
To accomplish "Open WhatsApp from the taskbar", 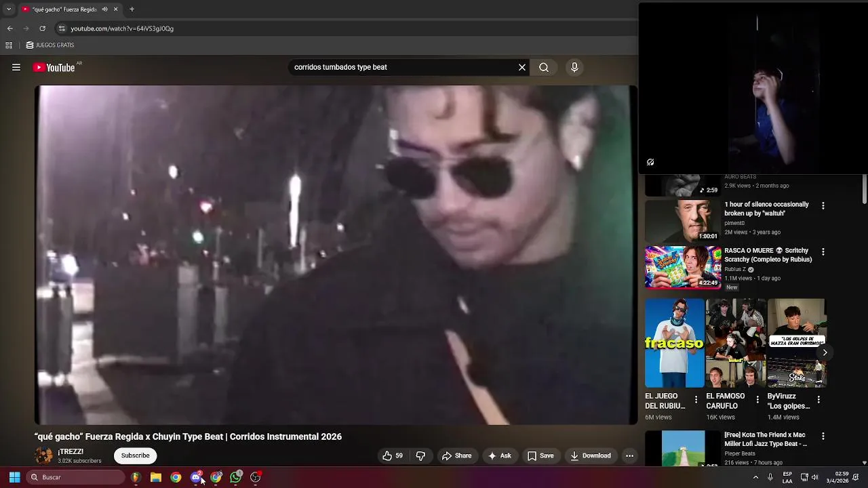I will (236, 477).
